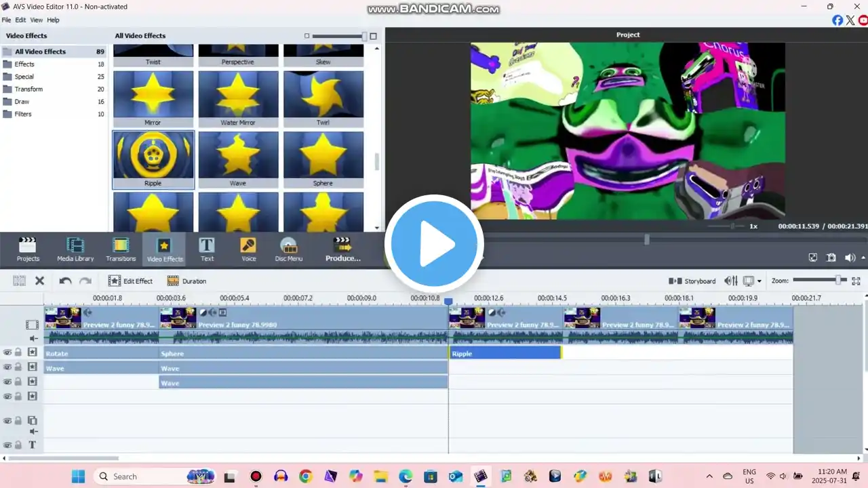Open the Edit menu
The height and width of the screenshot is (488, 868).
20,20
